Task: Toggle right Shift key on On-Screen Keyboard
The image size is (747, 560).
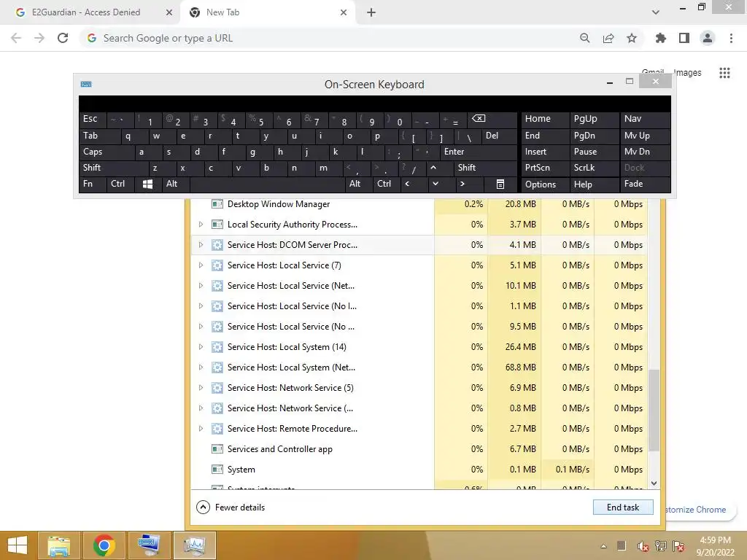Action: pyautogui.click(x=485, y=168)
